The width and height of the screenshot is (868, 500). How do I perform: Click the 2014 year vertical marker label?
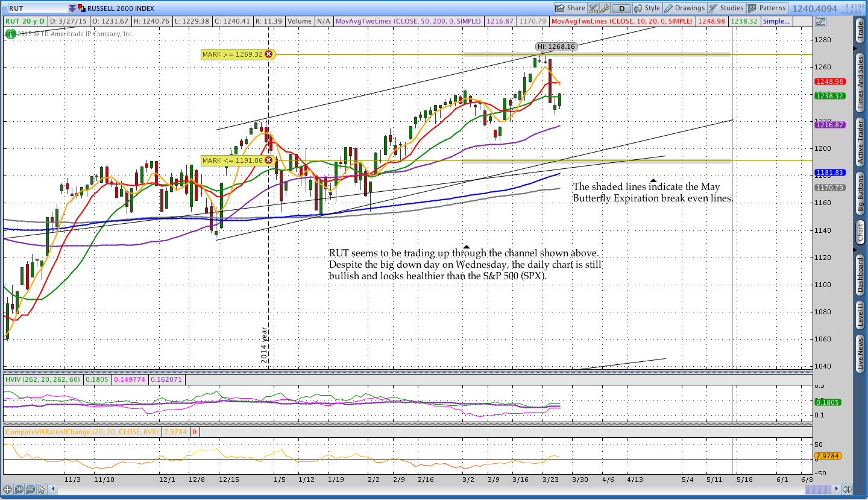[x=264, y=345]
